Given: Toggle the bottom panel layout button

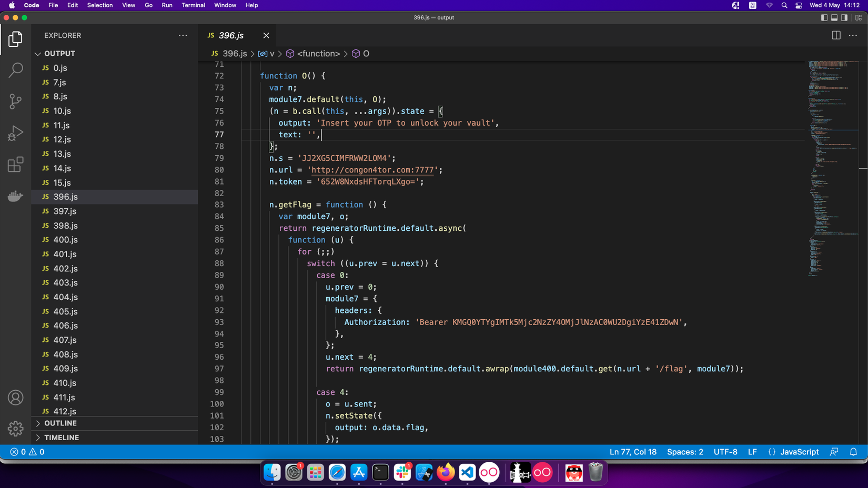Looking at the screenshot, I should (834, 17).
